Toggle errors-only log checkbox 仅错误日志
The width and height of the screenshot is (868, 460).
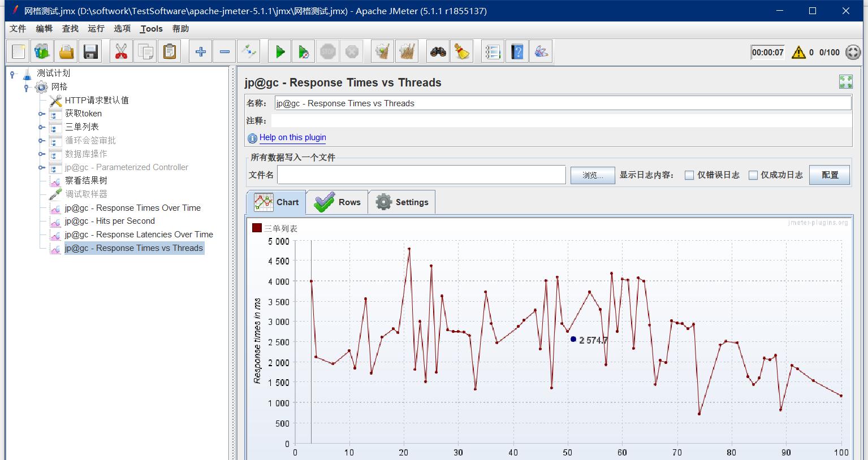coord(689,175)
